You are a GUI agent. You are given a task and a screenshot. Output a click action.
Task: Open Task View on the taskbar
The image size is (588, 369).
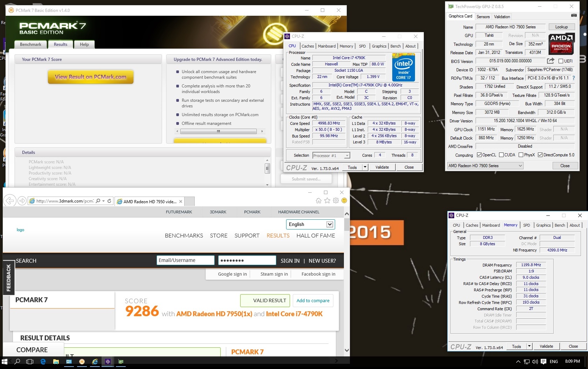pyautogui.click(x=30, y=362)
